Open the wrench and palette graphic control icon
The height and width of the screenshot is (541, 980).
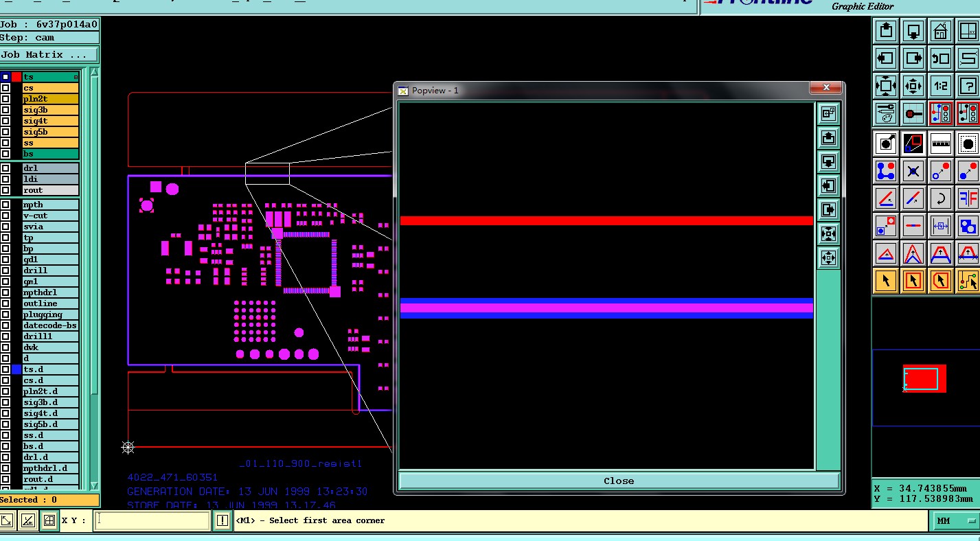886,113
